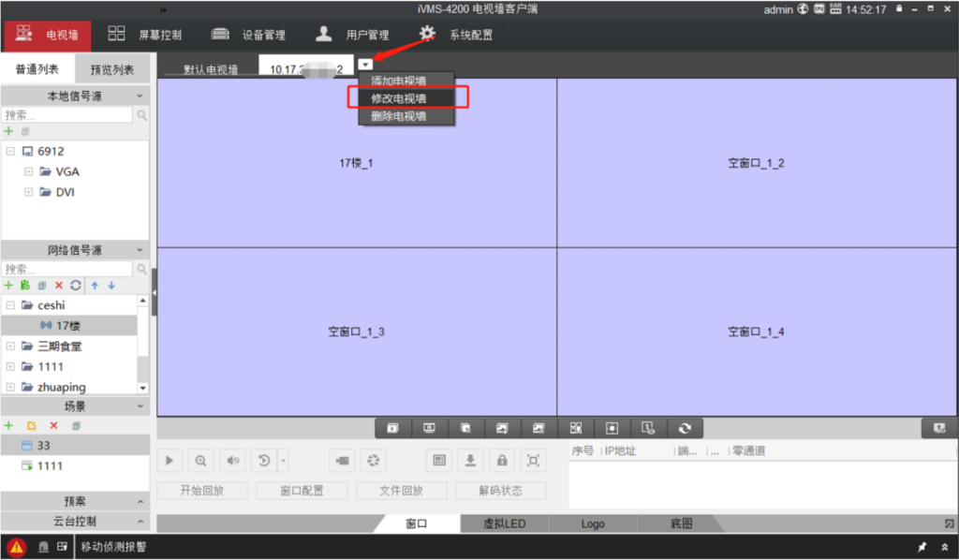Click the refresh icon in 网络信号源 toolbar

coord(76,285)
